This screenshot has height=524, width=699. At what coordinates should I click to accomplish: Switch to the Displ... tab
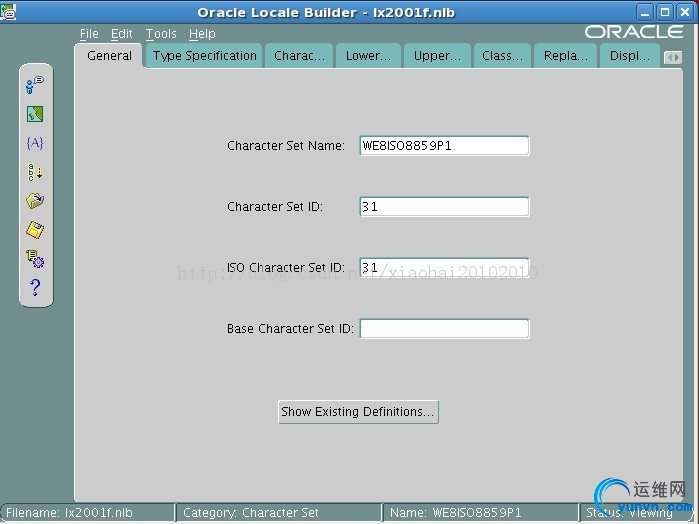pyautogui.click(x=630, y=56)
